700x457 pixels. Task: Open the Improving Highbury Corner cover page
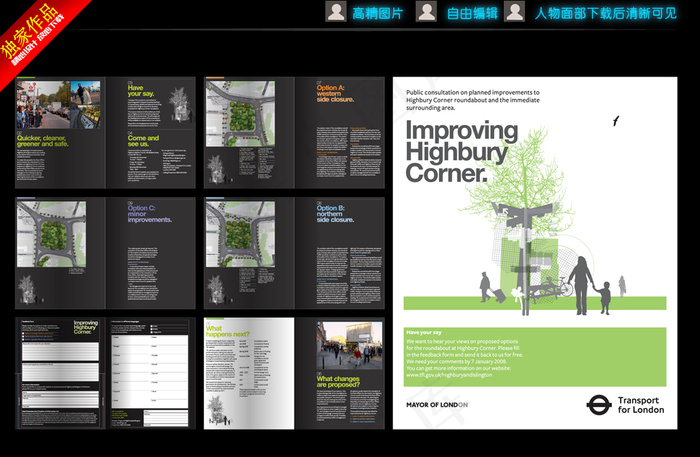[x=535, y=253]
